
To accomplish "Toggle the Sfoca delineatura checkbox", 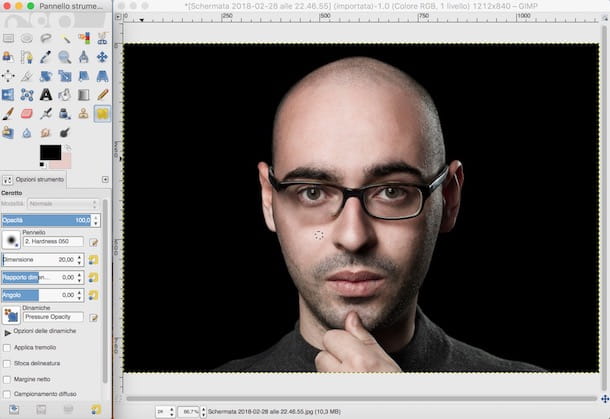I will click(x=8, y=363).
